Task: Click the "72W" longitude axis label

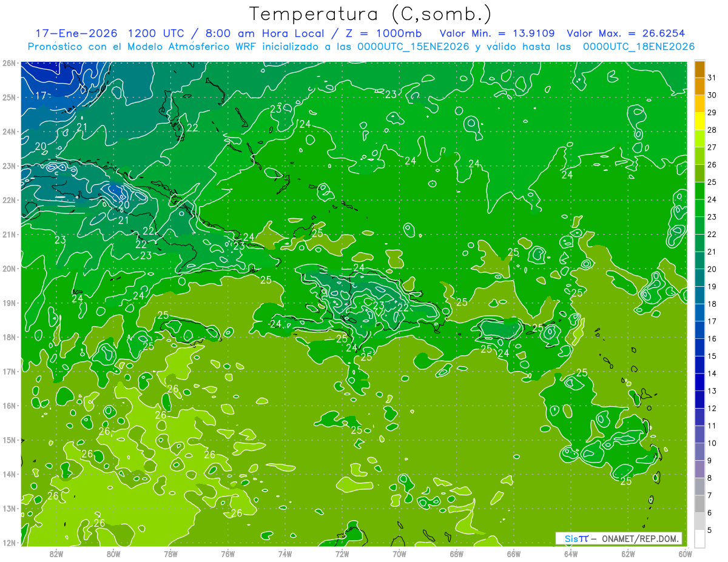Action: pyautogui.click(x=342, y=554)
